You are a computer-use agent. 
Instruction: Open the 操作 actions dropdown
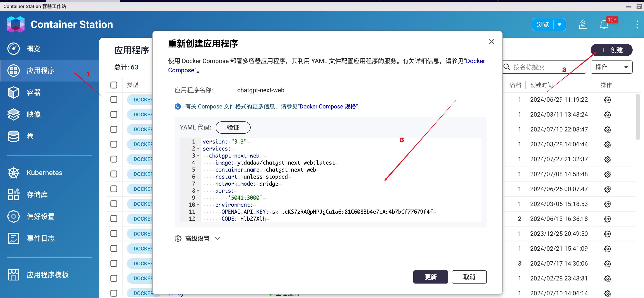click(611, 67)
